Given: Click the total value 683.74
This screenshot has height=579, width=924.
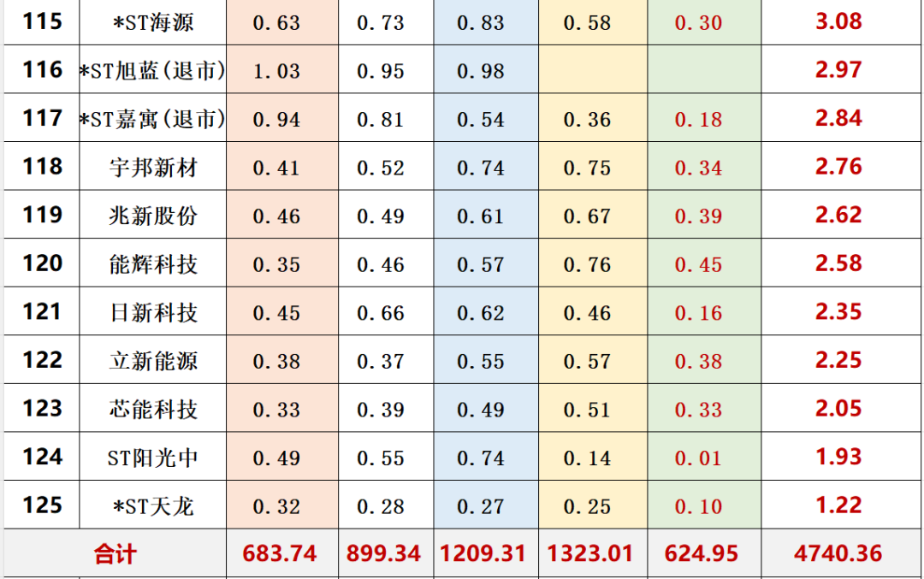Looking at the screenshot, I should pyautogui.click(x=280, y=554).
